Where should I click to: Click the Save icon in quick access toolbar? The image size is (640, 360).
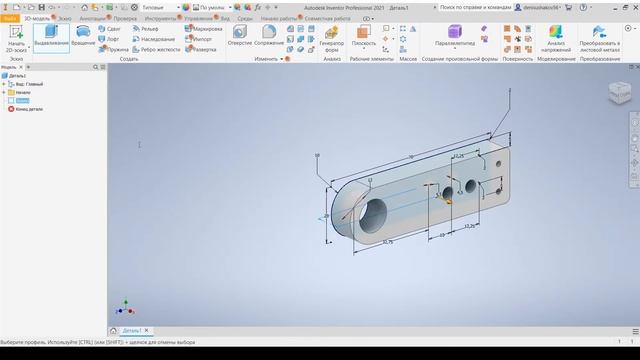click(x=42, y=7)
